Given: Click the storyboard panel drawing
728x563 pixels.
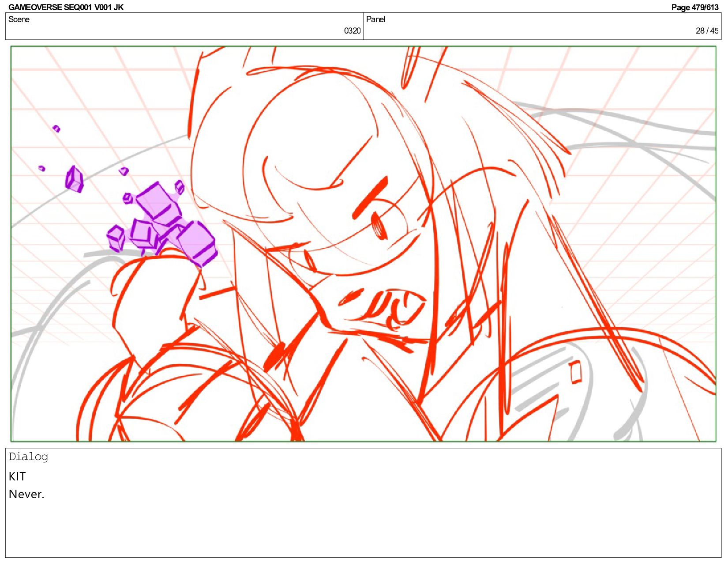Looking at the screenshot, I should (x=363, y=244).
